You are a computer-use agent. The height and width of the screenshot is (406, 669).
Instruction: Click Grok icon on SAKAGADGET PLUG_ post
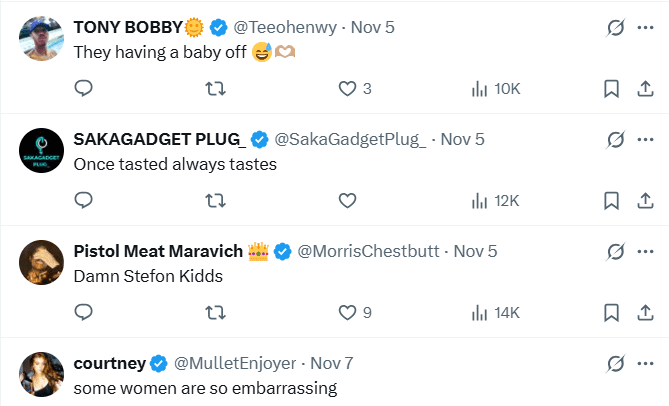[616, 139]
